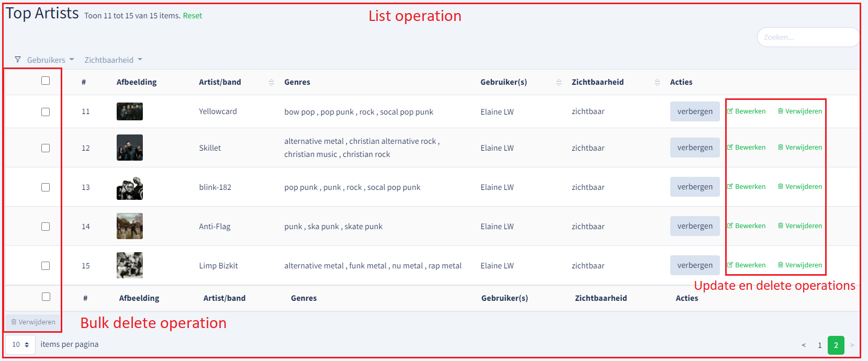Click the bulk Verwijderen button
The width and height of the screenshot is (868, 361).
(33, 322)
